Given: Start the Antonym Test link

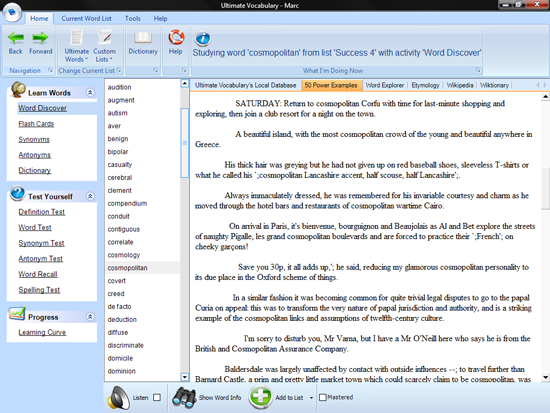Looking at the screenshot, I should coord(40,259).
